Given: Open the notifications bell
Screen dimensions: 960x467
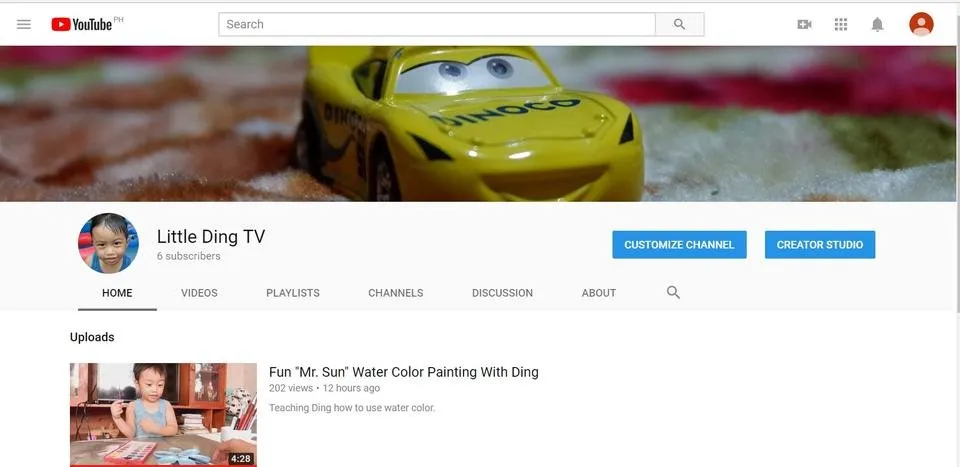Looking at the screenshot, I should [x=877, y=24].
